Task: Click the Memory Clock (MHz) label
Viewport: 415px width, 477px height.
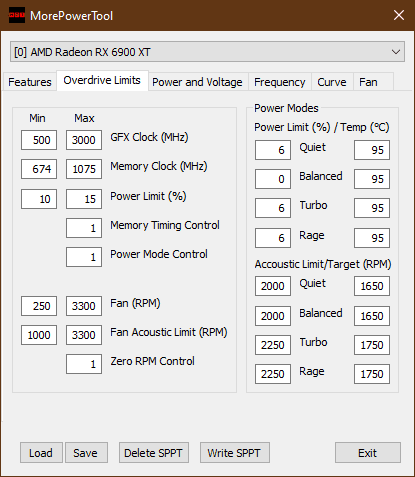Action: [x=159, y=166]
